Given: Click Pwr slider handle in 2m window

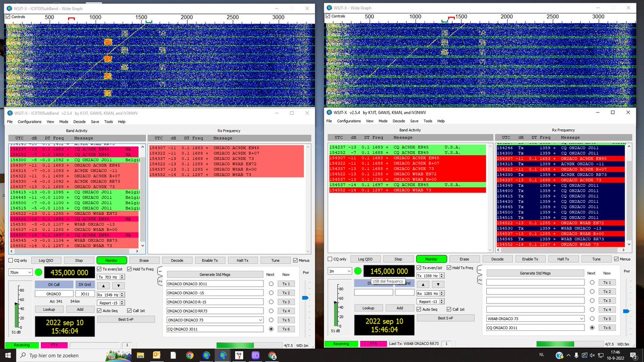Looking at the screenshot, I should (x=625, y=310).
